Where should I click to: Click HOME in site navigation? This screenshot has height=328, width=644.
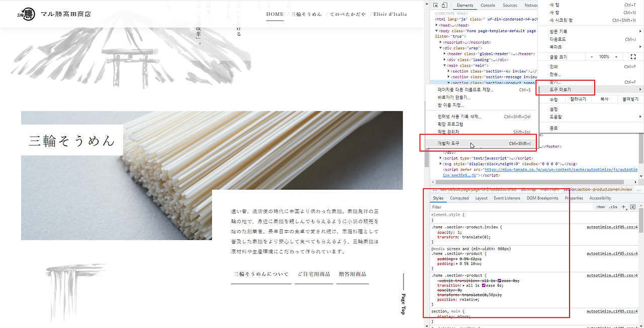click(x=275, y=14)
